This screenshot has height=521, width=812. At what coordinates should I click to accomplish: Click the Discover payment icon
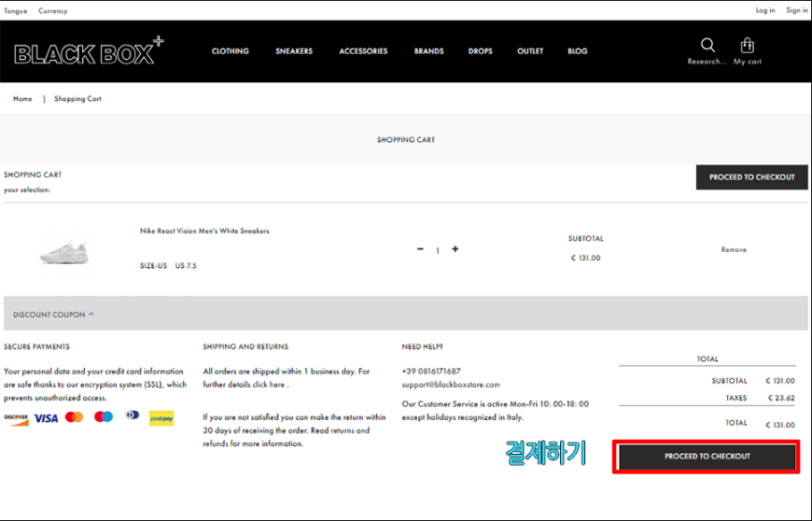point(16,418)
